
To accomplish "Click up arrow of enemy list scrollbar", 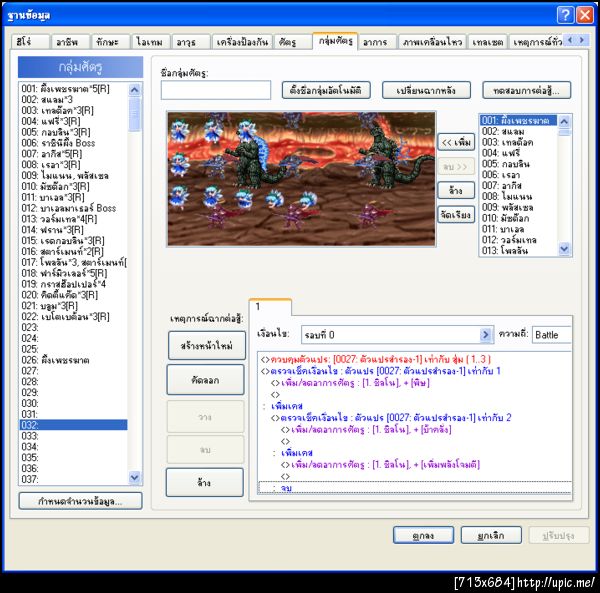I will (564, 122).
